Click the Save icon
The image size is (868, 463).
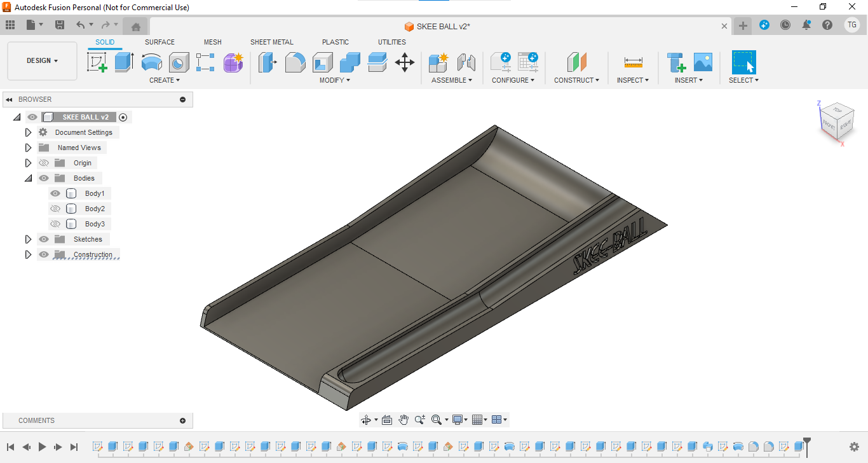tap(60, 25)
